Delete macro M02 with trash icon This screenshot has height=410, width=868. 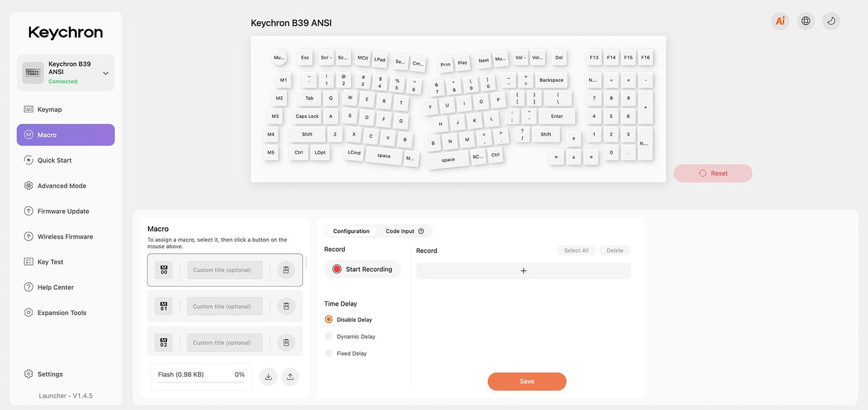click(286, 342)
